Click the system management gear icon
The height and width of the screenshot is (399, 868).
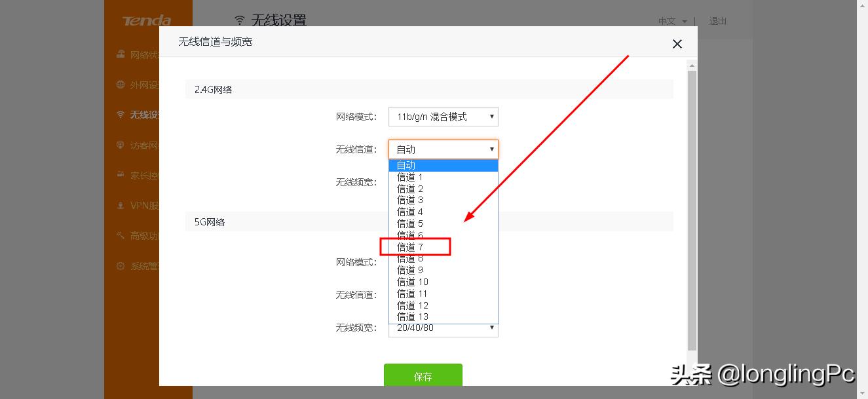119,265
